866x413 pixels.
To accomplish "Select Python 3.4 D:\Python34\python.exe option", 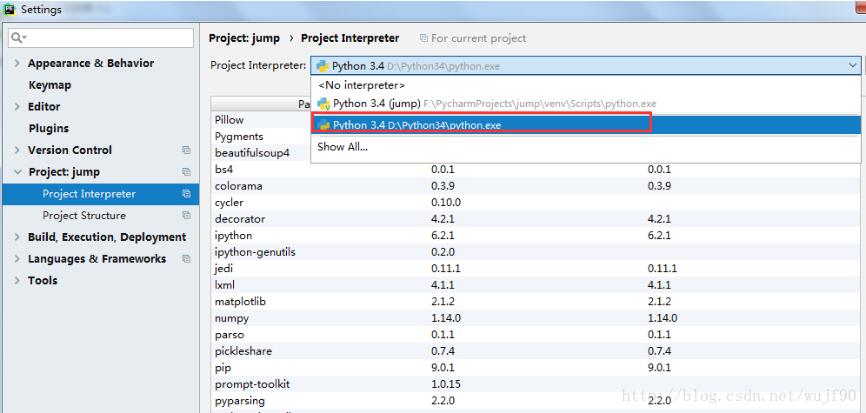I will click(x=585, y=125).
